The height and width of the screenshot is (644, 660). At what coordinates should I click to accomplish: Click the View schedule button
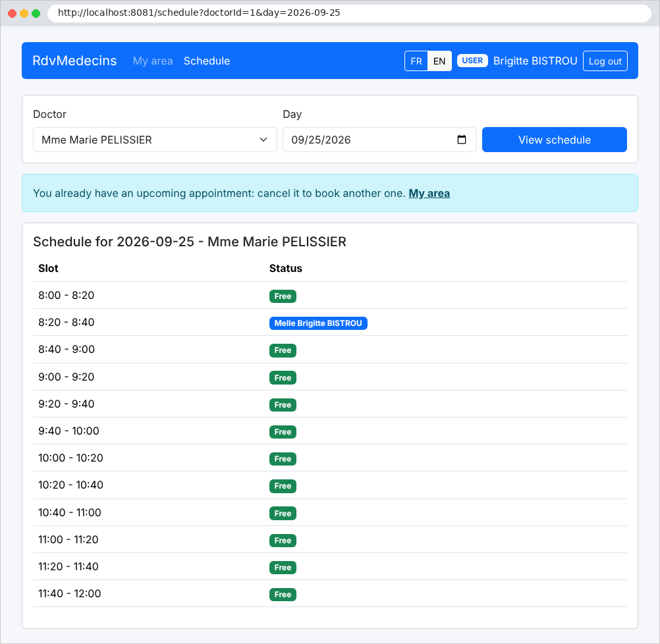tap(555, 140)
